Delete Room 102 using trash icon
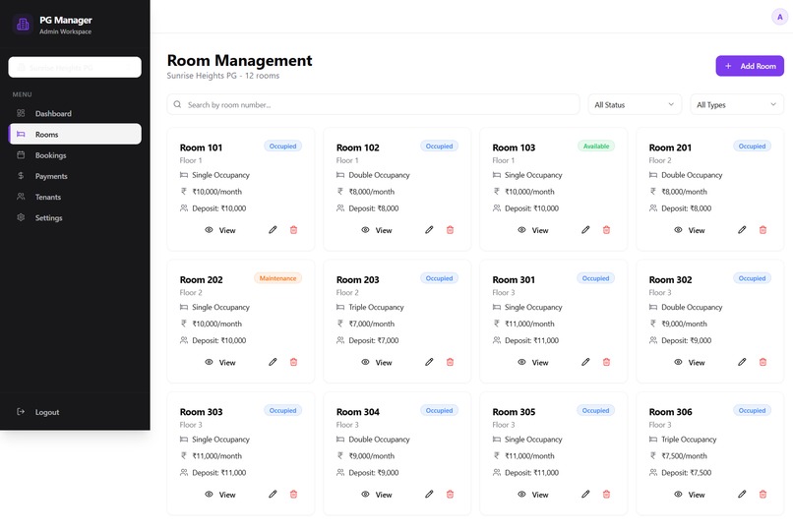Image resolution: width=793 pixels, height=532 pixels. click(450, 229)
